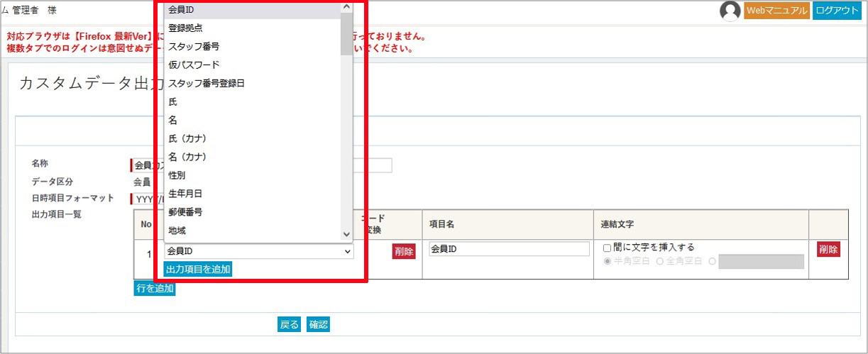Select 地域 from the list
The image size is (868, 354).
point(252,231)
